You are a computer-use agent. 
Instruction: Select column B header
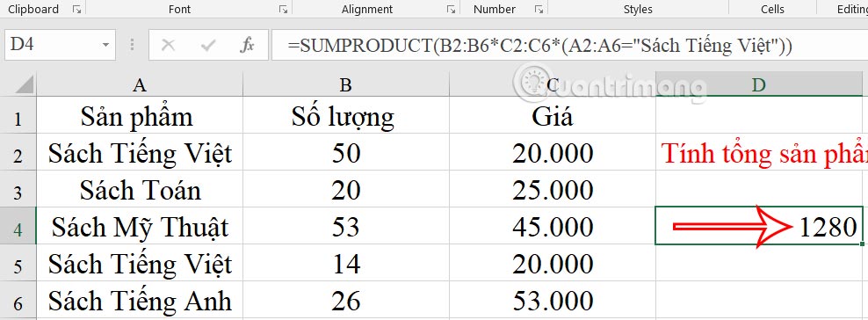[x=346, y=84]
